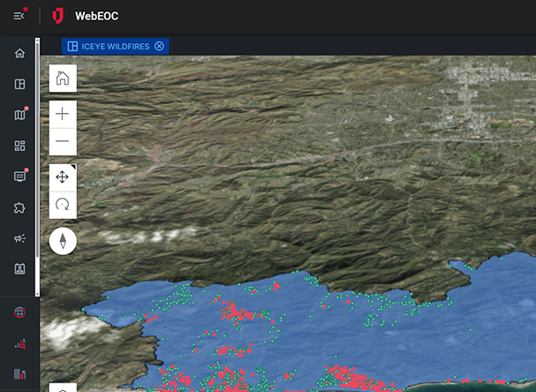
Task: Open the dashboard grid sidebar icon
Action: coord(19,146)
